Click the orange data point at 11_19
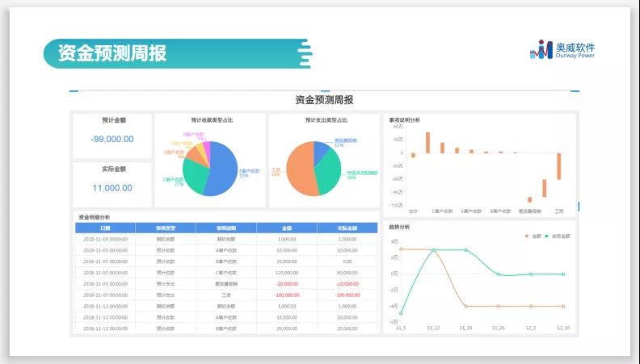The image size is (640, 364). click(465, 306)
